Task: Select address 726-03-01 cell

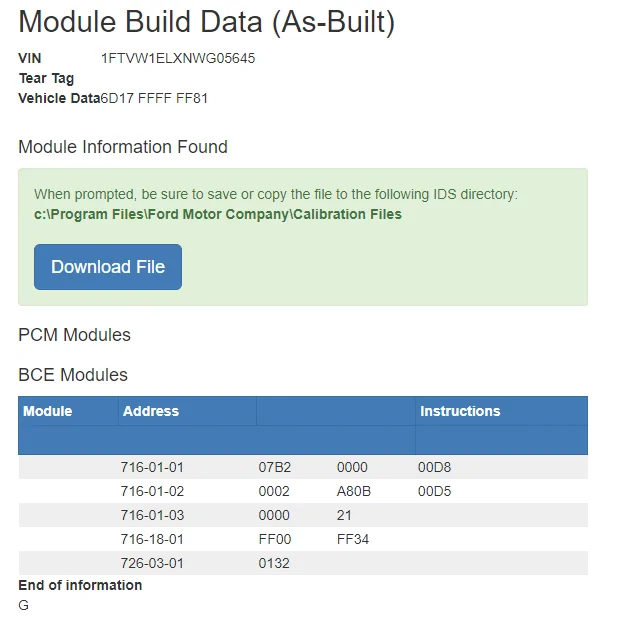Action: pos(152,563)
